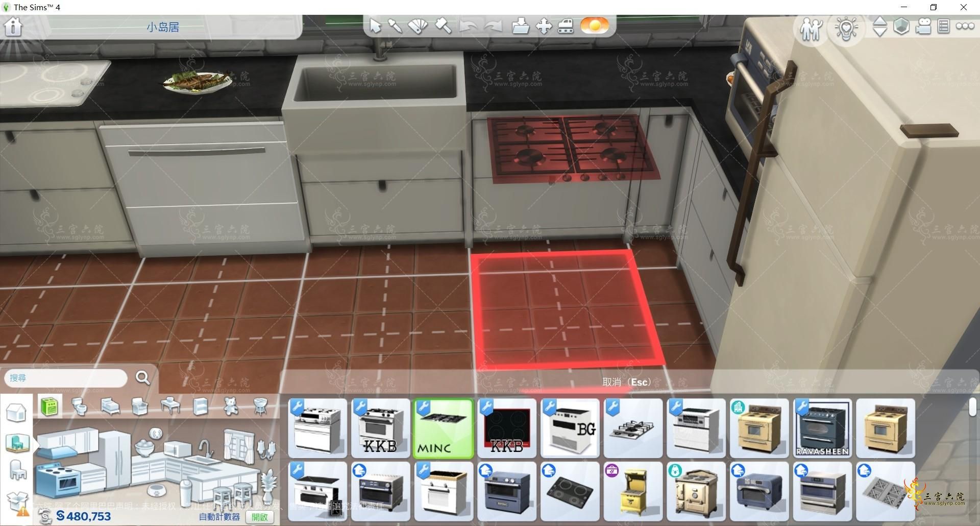This screenshot has height=526, width=980.
Task: Toggle the day and night sun switch
Action: pos(595,26)
